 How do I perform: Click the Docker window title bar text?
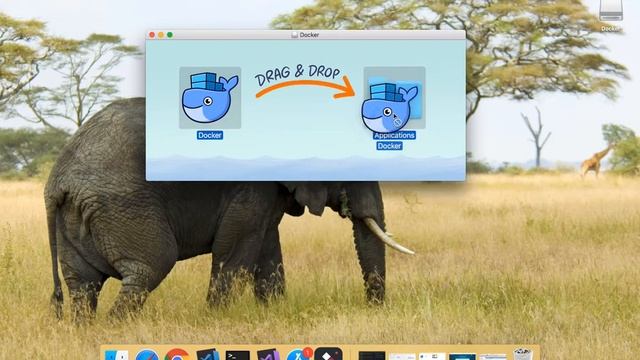coord(309,35)
